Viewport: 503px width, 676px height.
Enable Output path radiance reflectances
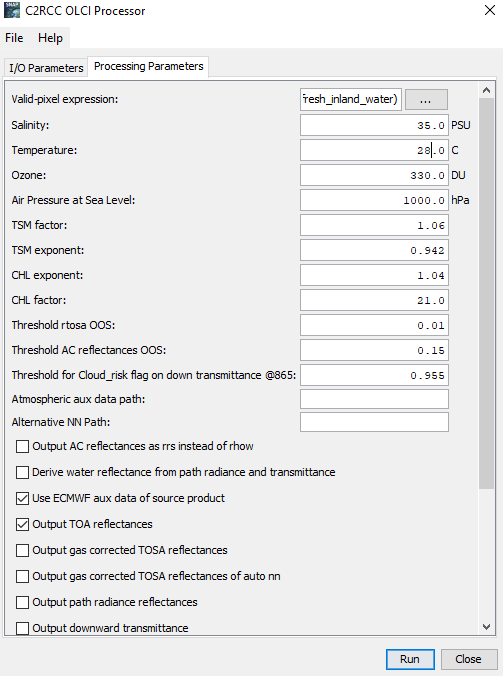[22, 602]
